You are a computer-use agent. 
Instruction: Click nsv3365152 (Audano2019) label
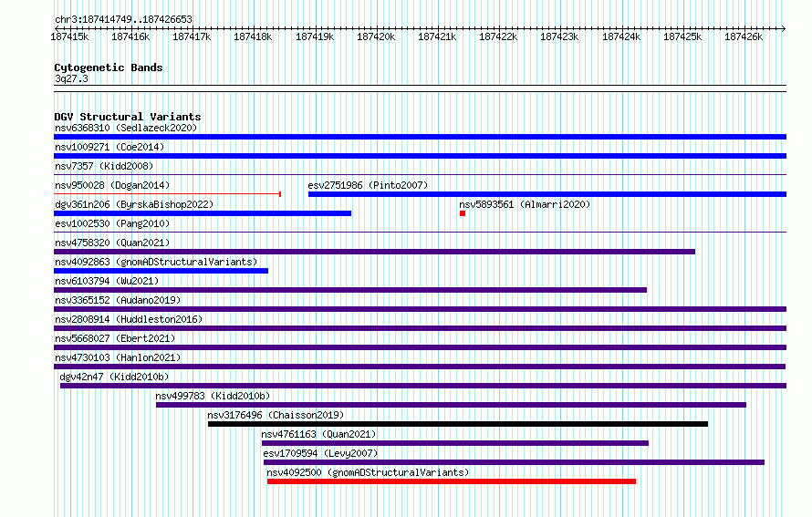pos(118,300)
